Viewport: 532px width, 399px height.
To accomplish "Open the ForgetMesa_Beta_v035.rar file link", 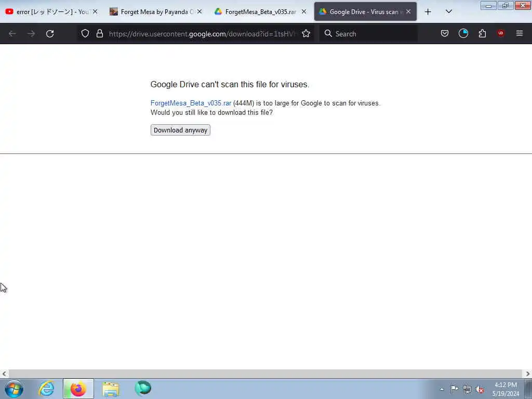I will click(191, 103).
